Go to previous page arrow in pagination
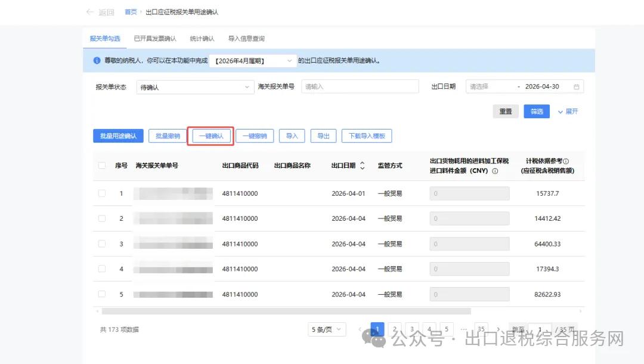644x364 pixels. tap(360, 329)
